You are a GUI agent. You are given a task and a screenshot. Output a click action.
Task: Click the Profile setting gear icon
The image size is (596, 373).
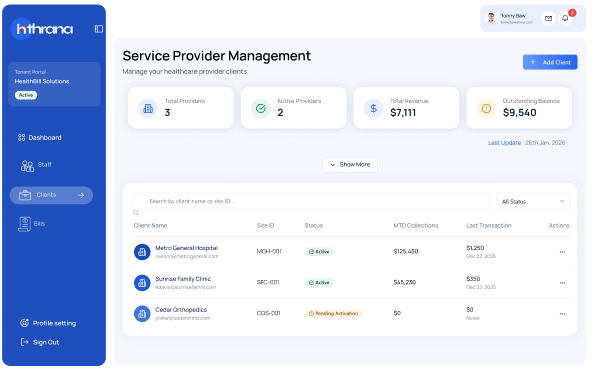24,323
